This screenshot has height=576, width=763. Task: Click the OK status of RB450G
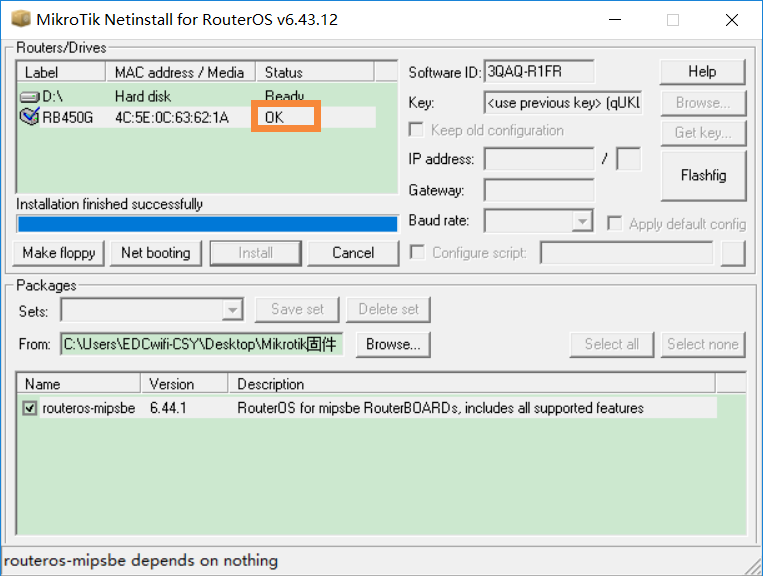[x=274, y=117]
